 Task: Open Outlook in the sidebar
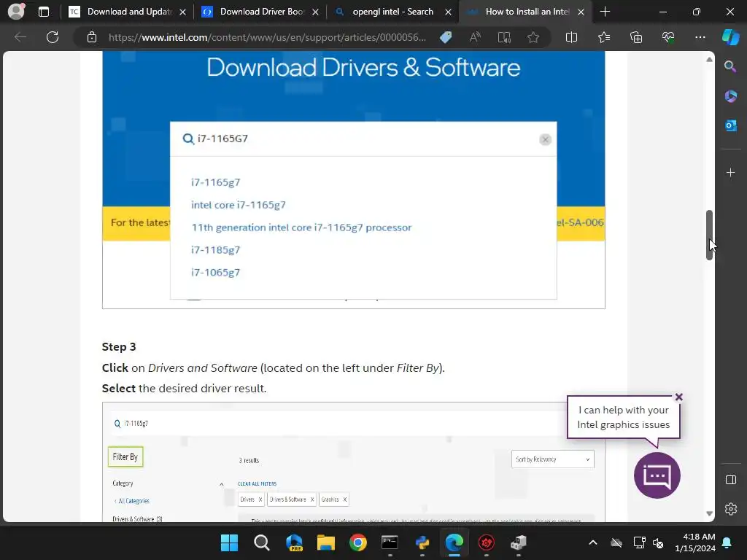(730, 125)
